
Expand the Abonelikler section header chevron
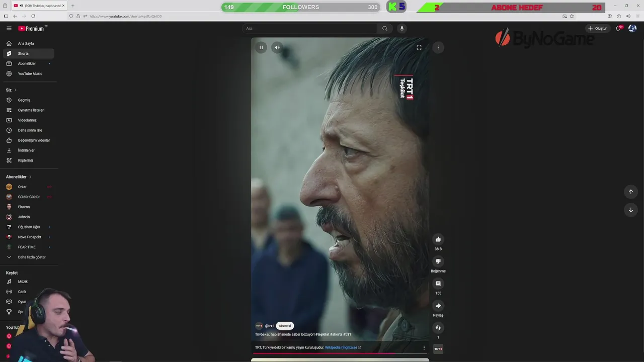(30, 177)
